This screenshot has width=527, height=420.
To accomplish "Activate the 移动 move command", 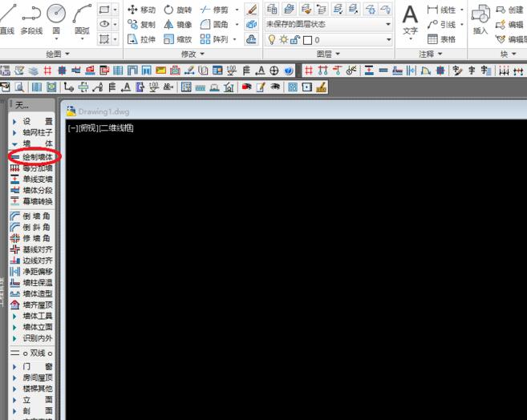I will [141, 10].
